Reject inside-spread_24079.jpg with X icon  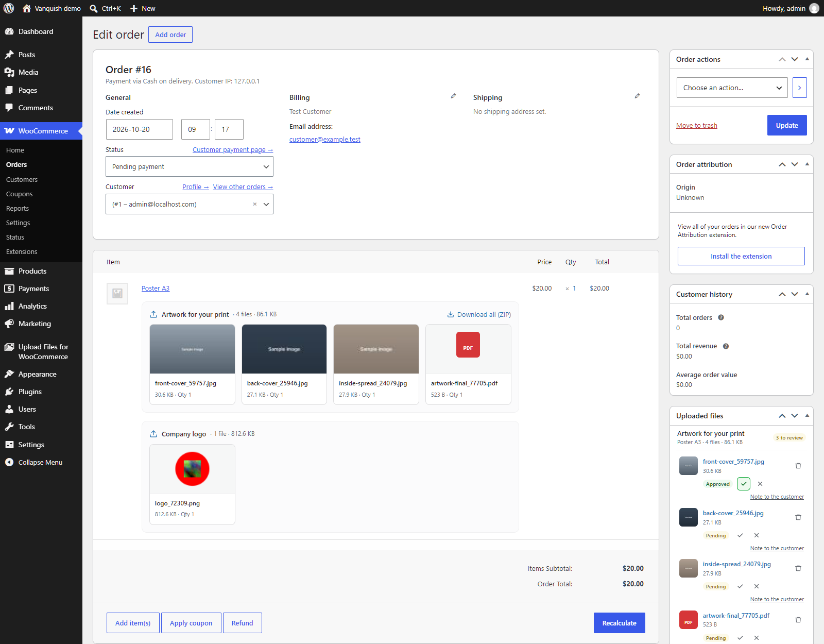coord(757,586)
